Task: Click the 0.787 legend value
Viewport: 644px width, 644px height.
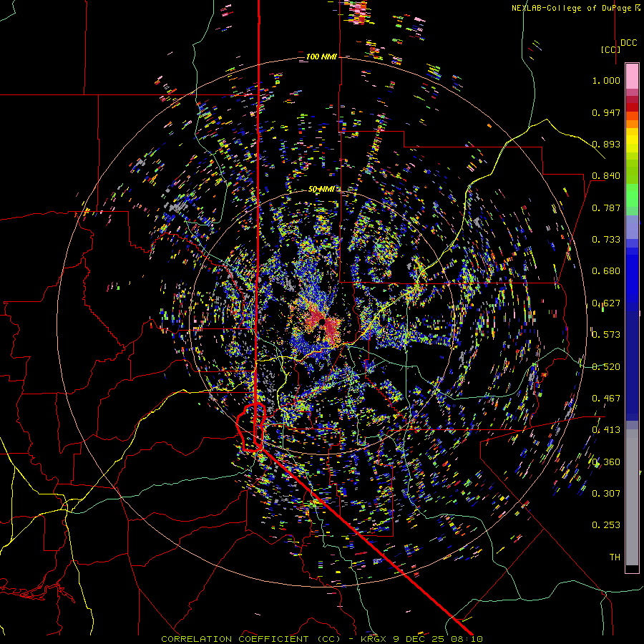Action: click(x=606, y=208)
